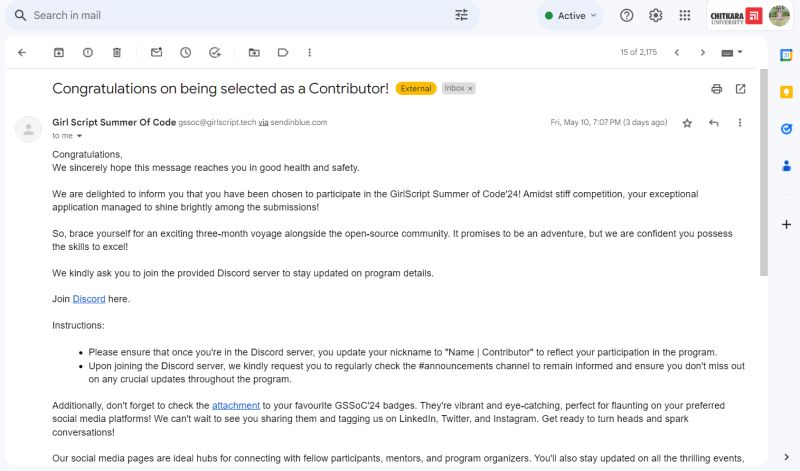Show recipient details arrow beside 'to me'

[x=80, y=136]
